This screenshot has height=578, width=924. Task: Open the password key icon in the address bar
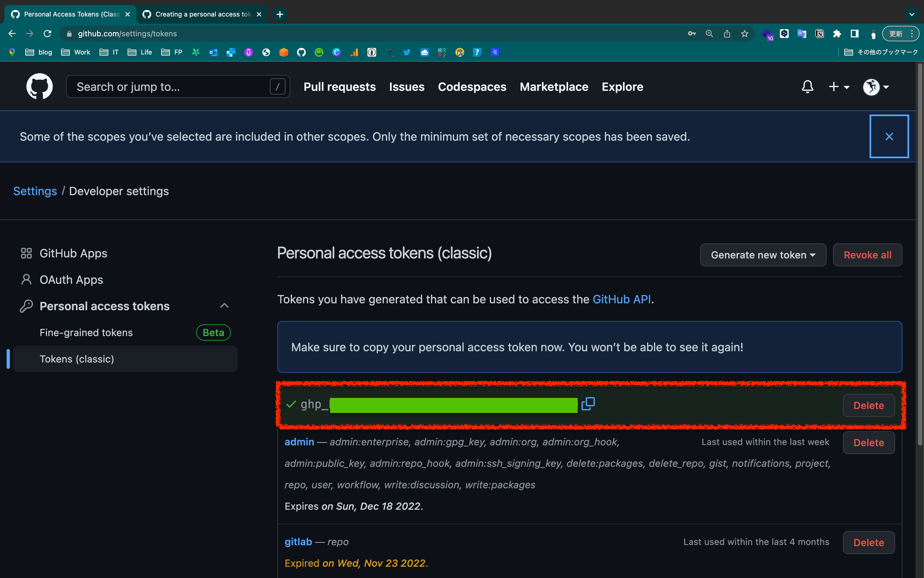pyautogui.click(x=692, y=34)
